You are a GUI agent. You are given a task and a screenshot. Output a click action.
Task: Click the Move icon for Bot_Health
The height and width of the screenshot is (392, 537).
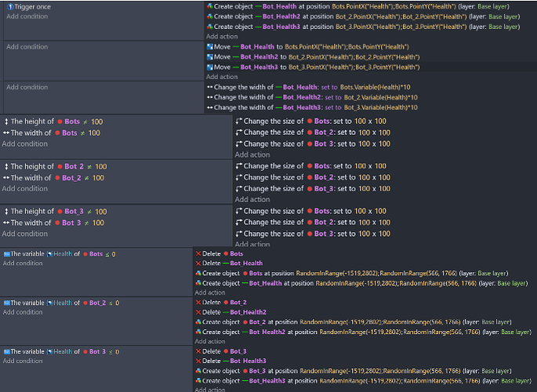click(x=210, y=47)
